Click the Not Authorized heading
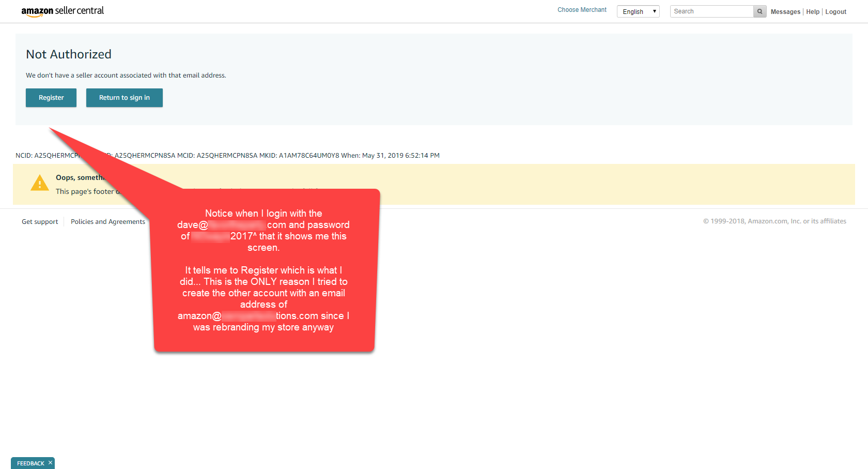This screenshot has height=469, width=868. click(x=69, y=54)
